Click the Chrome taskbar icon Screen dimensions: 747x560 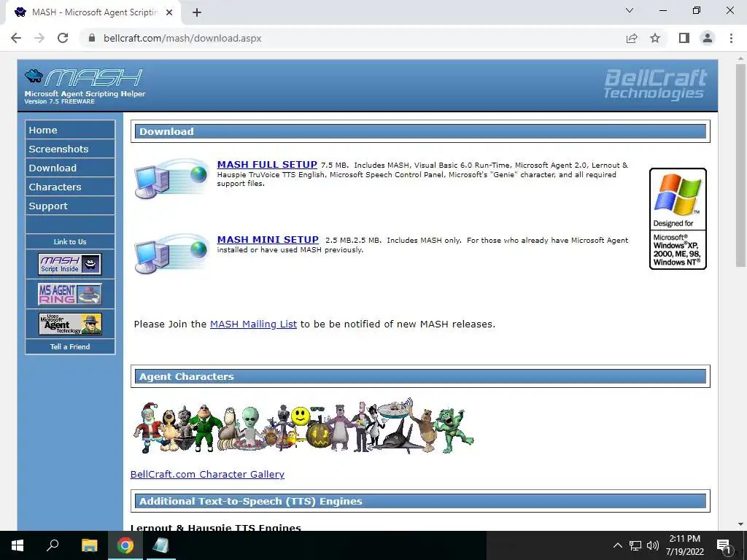(125, 545)
